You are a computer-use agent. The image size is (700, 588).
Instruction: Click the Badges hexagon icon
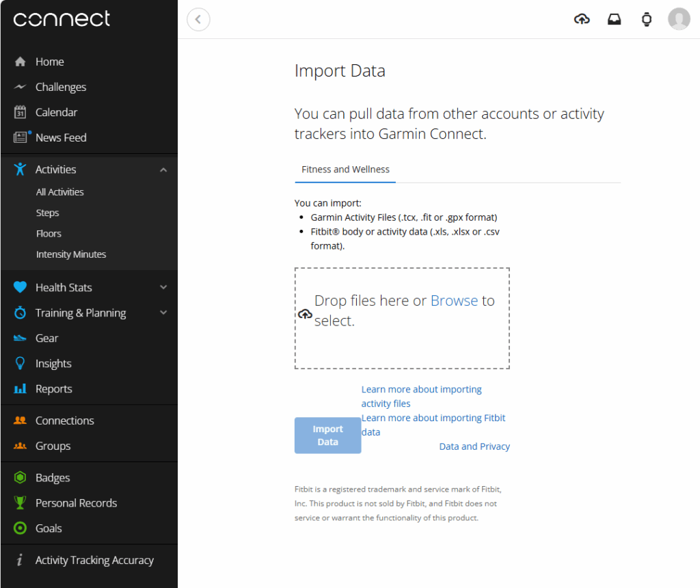pyautogui.click(x=20, y=477)
